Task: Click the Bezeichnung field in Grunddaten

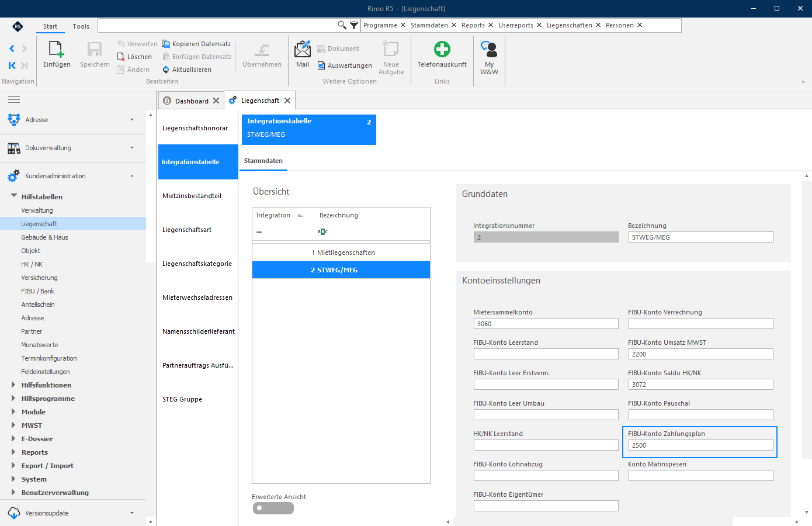Action: coord(700,237)
